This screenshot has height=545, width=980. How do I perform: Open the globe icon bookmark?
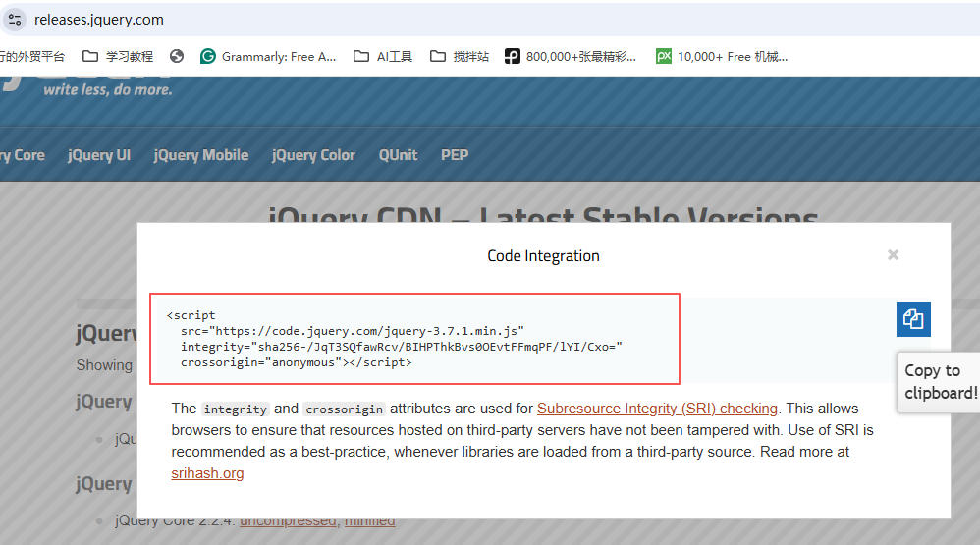click(177, 56)
